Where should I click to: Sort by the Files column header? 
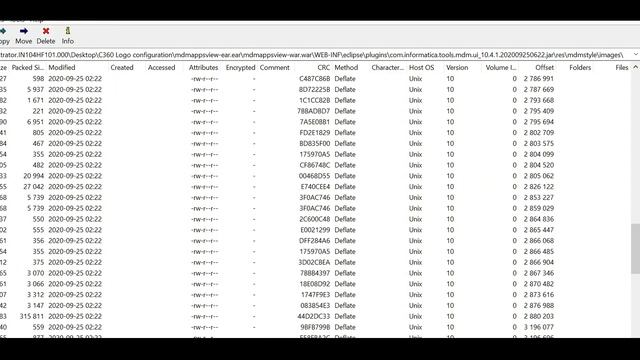pos(622,67)
